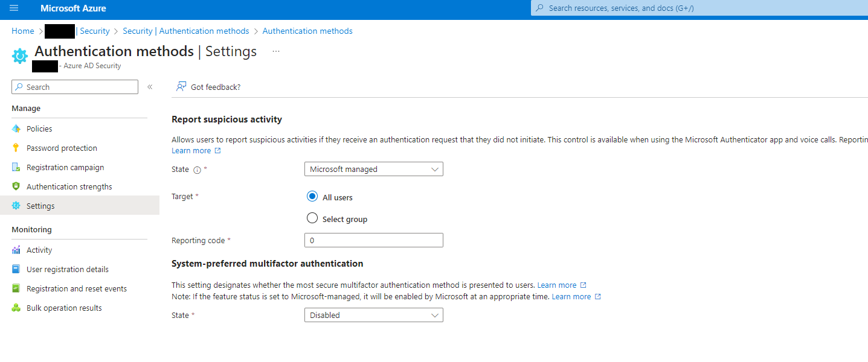This screenshot has height=362, width=868.
Task: Click the feedback person icon
Action: point(181,87)
